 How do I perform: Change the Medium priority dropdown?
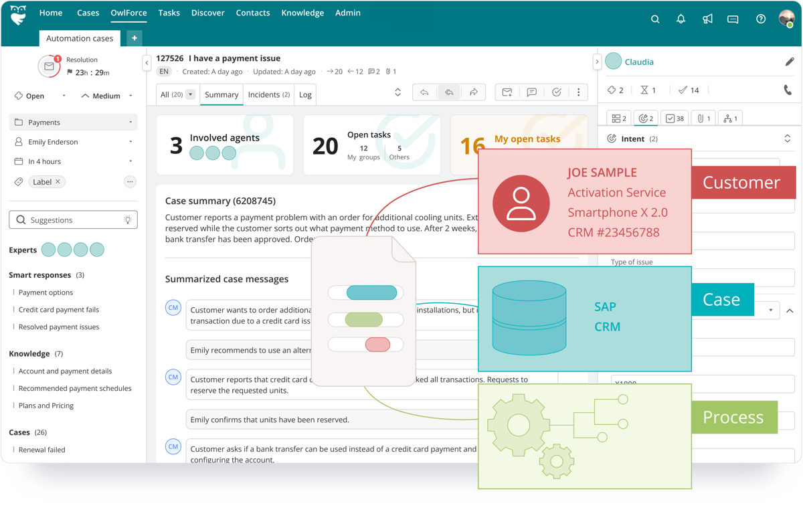[107, 96]
